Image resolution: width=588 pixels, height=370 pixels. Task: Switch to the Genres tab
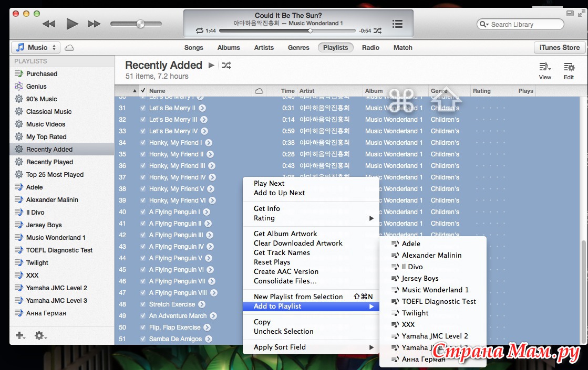click(298, 48)
